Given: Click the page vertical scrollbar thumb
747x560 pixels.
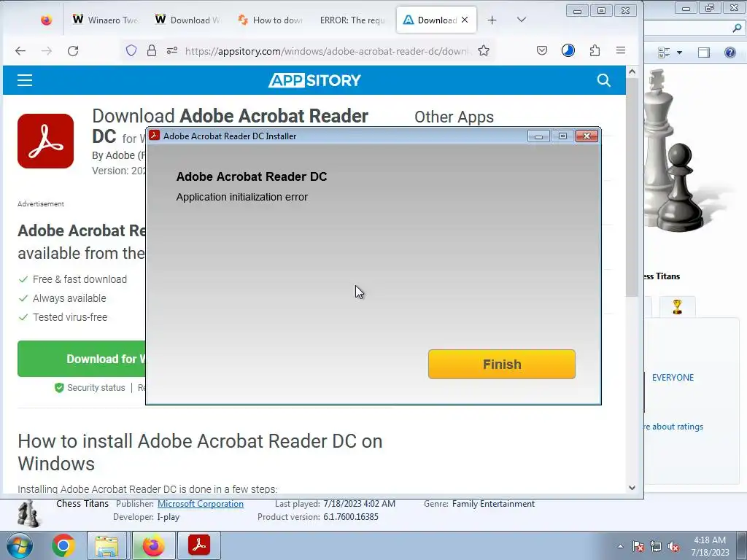Looking at the screenshot, I should (x=632, y=187).
